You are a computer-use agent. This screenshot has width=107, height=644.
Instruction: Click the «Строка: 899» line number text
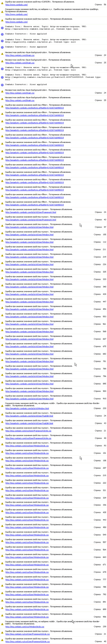pyautogui.click(x=100, y=609)
